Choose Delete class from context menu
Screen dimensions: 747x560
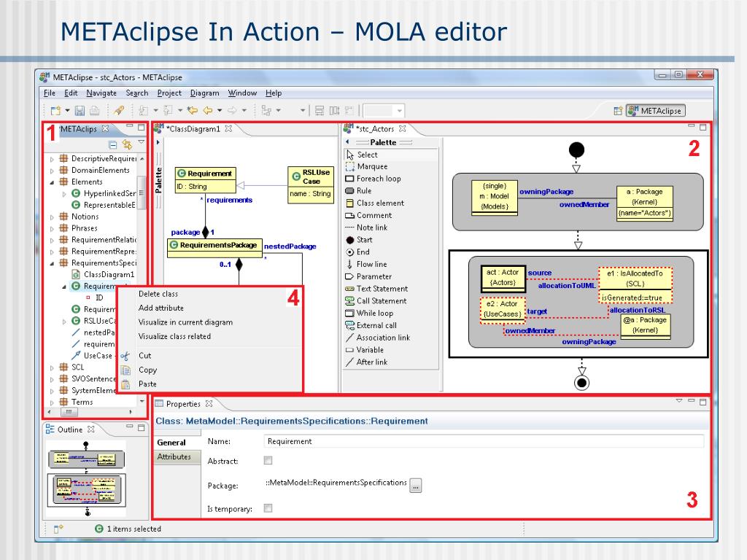[158, 294]
